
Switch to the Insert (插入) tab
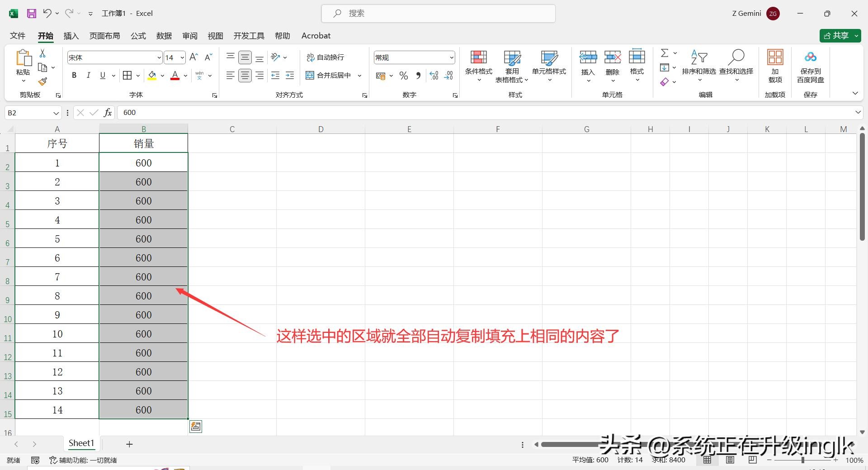[71, 36]
